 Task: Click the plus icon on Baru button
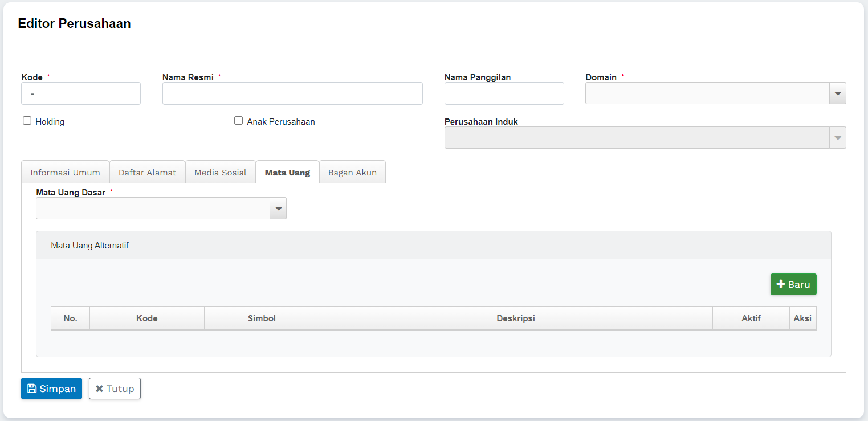coord(781,284)
